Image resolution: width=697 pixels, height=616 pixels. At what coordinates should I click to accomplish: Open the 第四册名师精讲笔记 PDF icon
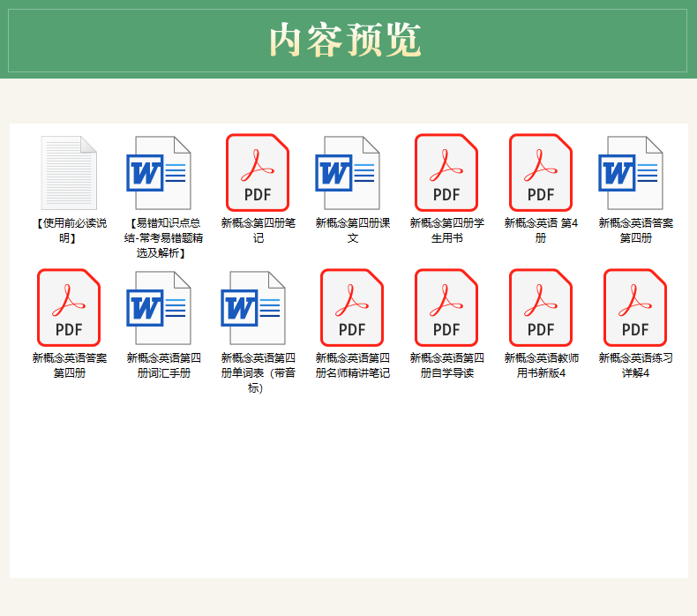[x=352, y=308]
